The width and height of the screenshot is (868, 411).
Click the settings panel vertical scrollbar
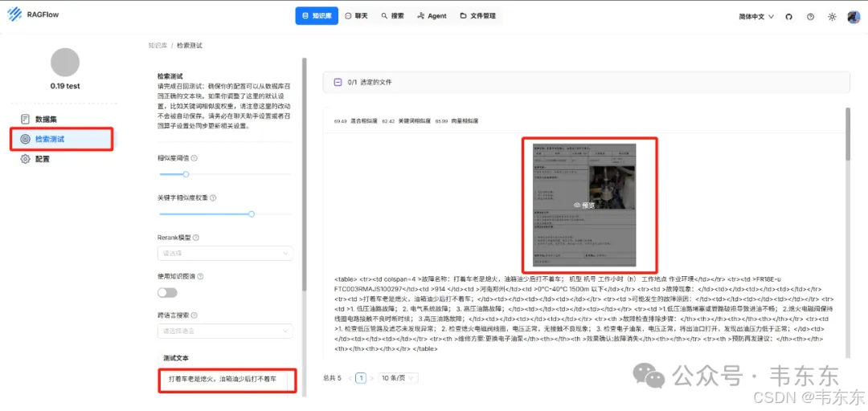(303, 174)
